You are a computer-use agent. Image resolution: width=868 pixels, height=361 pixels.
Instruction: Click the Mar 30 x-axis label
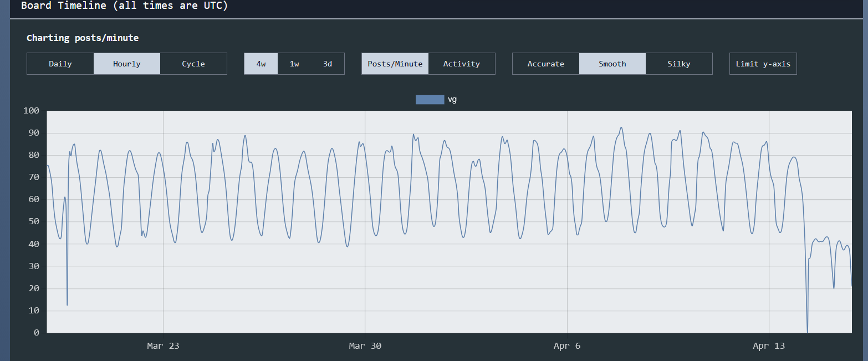pos(365,346)
